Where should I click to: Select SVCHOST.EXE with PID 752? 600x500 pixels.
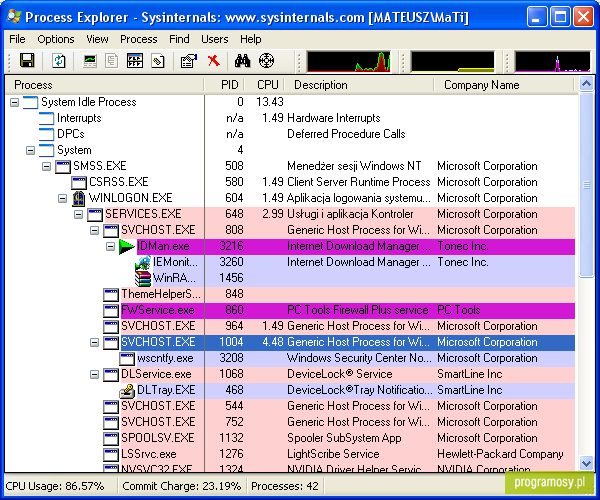pyautogui.click(x=290, y=422)
